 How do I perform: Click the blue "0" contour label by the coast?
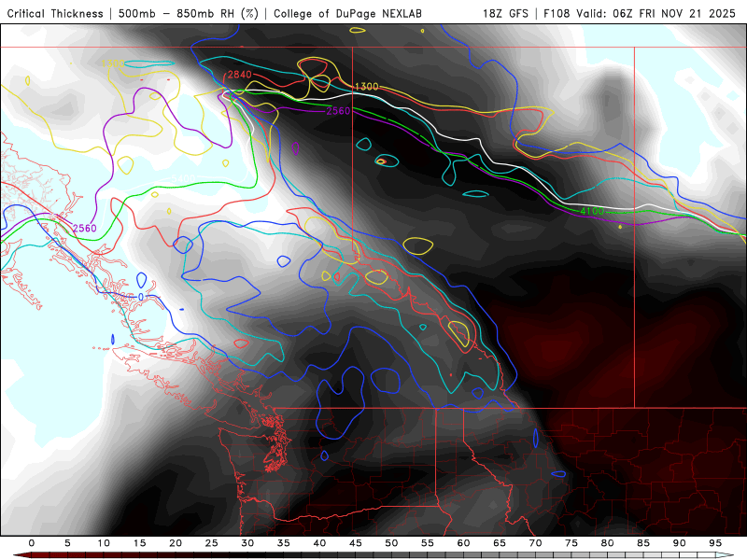pos(141,297)
